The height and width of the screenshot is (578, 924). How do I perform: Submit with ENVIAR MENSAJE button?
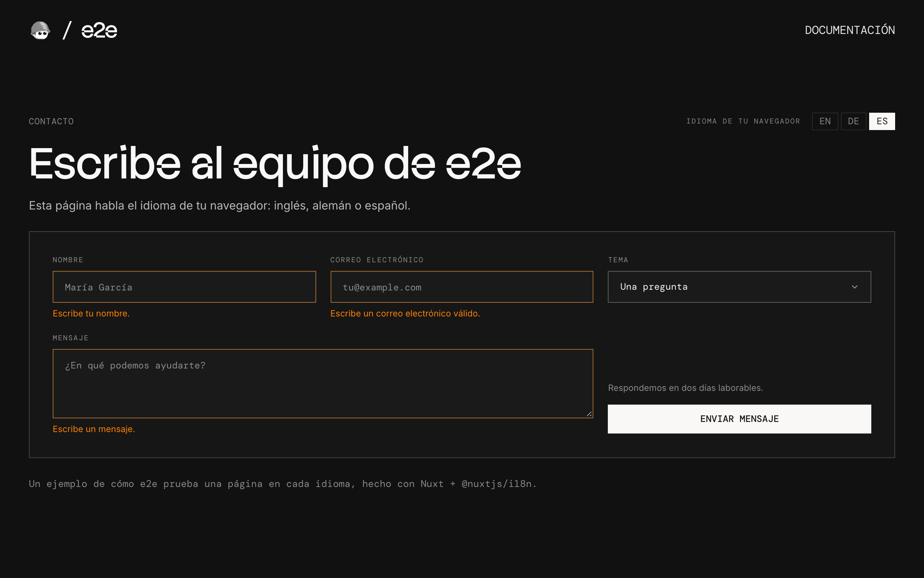pos(739,419)
